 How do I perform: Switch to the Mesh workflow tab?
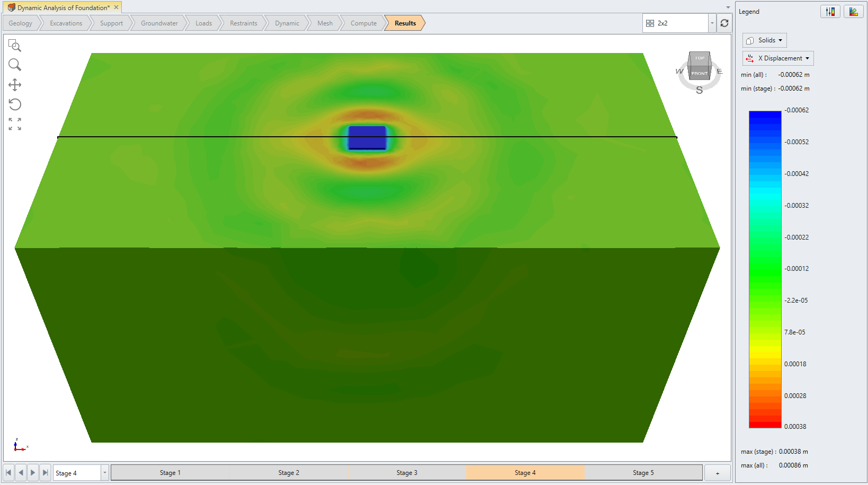click(325, 23)
